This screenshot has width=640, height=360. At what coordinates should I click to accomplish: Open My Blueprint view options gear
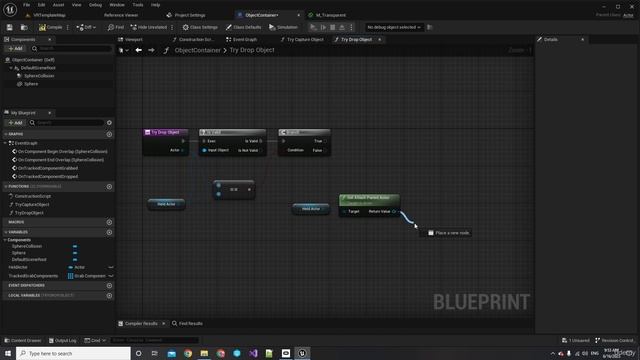(x=109, y=122)
